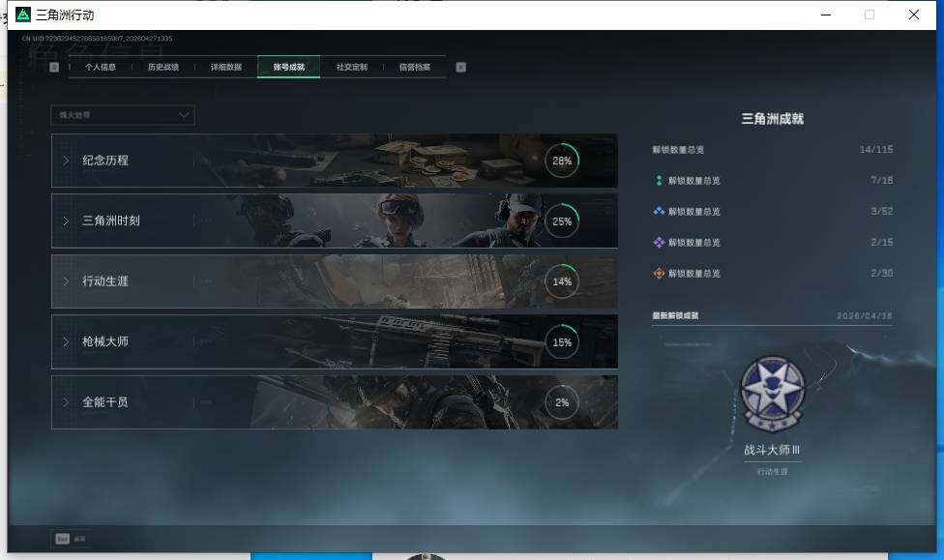
Task: Click the 14% progress ring on 行动生涯
Action: click(x=562, y=281)
